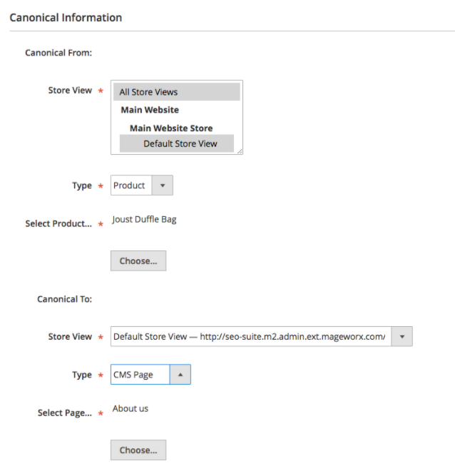Select Main Website group in store list
Screen dimensions: 455x476
pyautogui.click(x=150, y=110)
